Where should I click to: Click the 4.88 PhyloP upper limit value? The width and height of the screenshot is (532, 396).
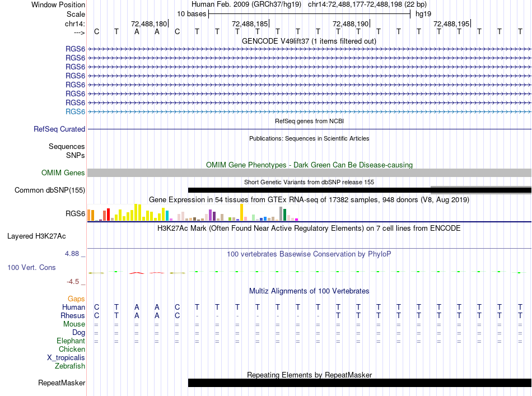point(72,254)
